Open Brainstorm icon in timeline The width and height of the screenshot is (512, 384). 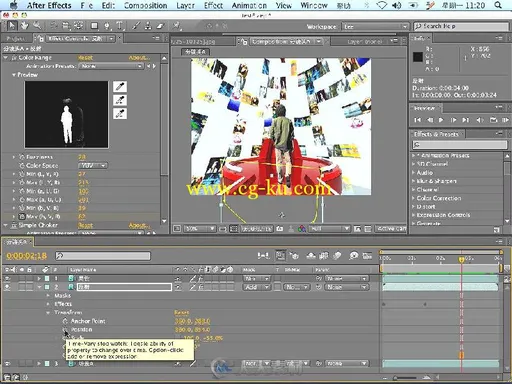[x=353, y=256]
